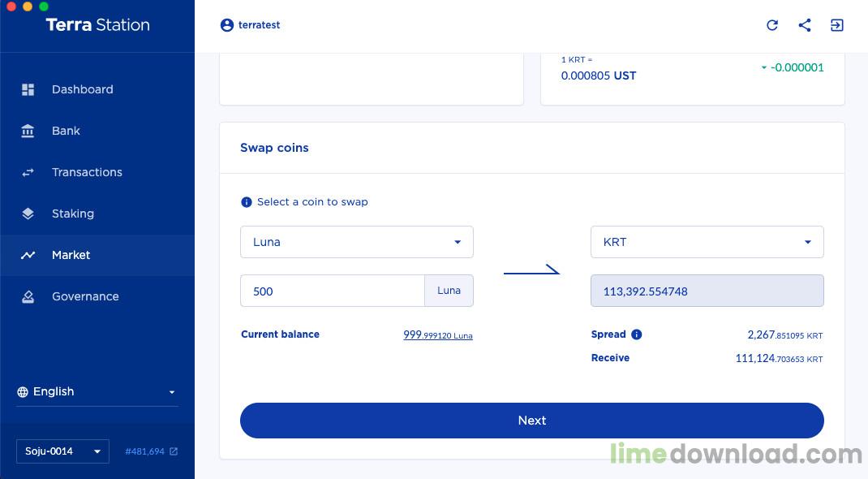The height and width of the screenshot is (479, 868).
Task: Click the share icon in header
Action: pyautogui.click(x=805, y=25)
